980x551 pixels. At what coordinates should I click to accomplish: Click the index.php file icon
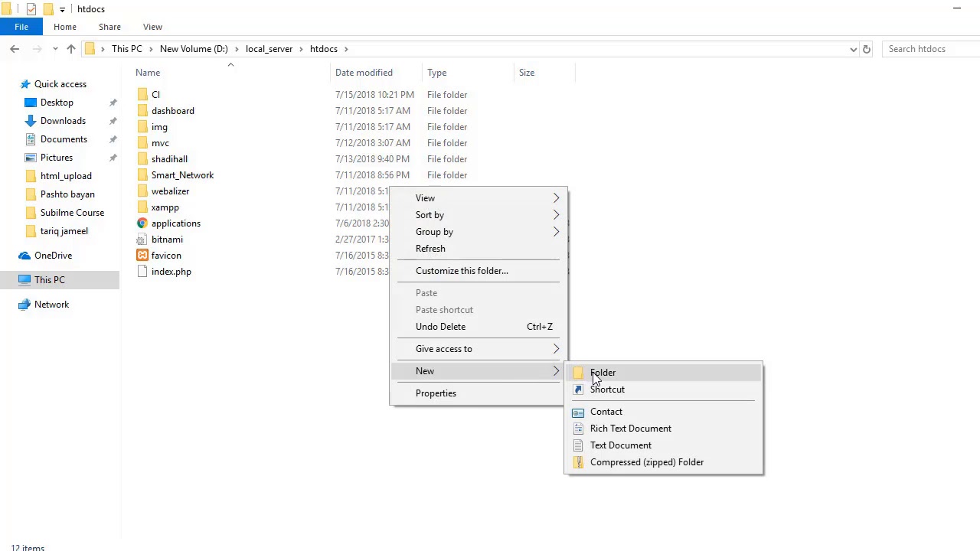click(142, 272)
